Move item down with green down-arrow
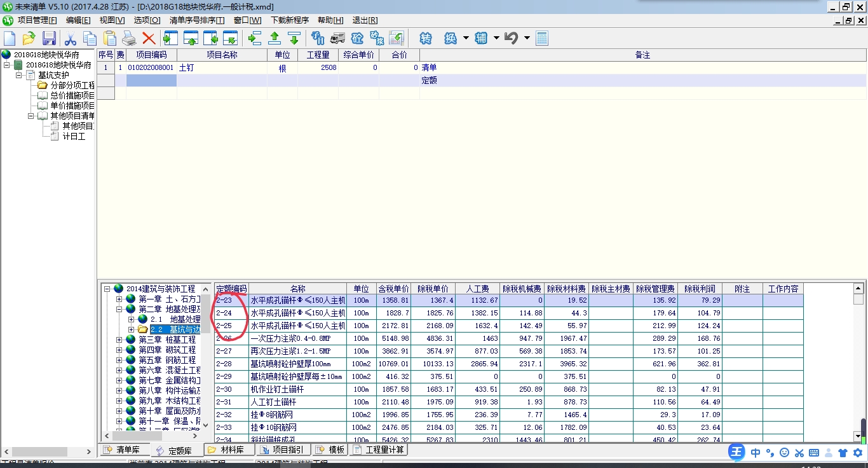 (x=294, y=38)
